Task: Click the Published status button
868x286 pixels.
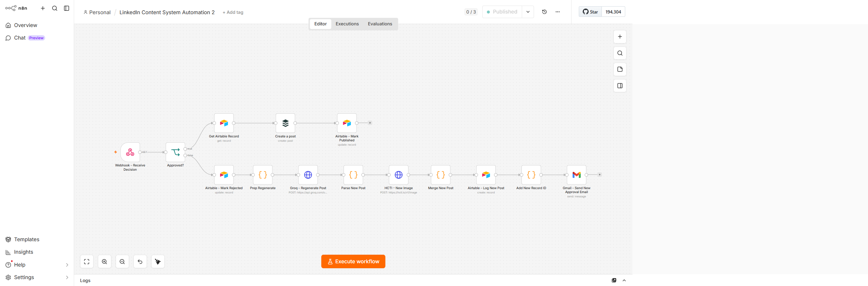Action: pyautogui.click(x=502, y=12)
